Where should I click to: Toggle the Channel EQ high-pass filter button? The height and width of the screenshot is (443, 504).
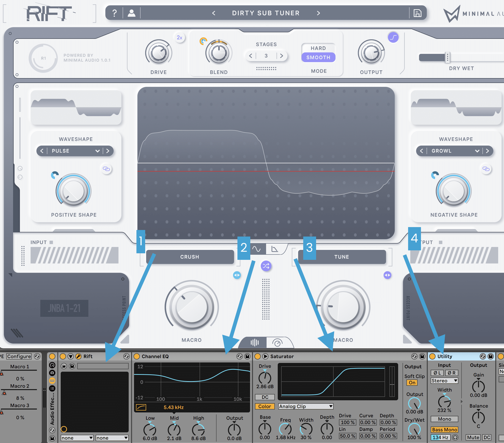[x=141, y=407]
